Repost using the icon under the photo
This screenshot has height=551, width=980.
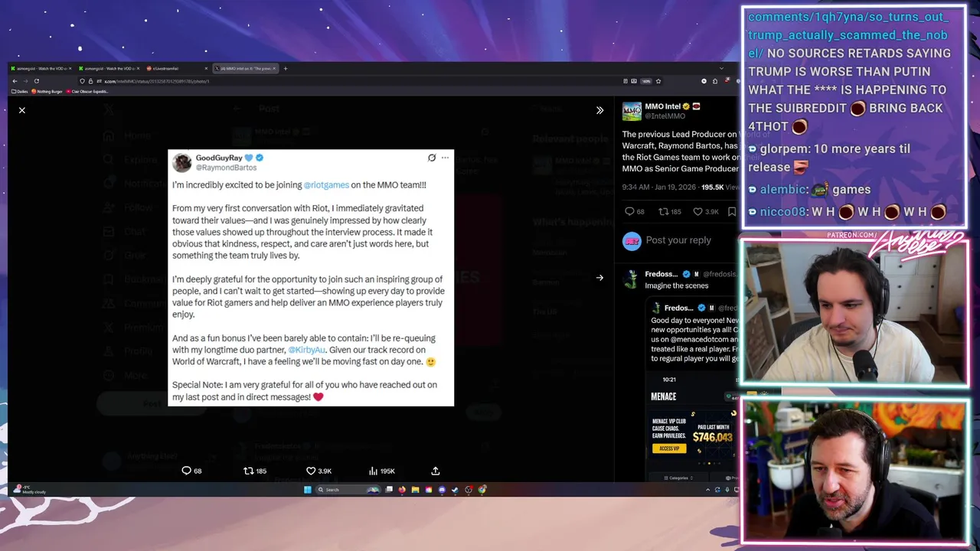(248, 471)
